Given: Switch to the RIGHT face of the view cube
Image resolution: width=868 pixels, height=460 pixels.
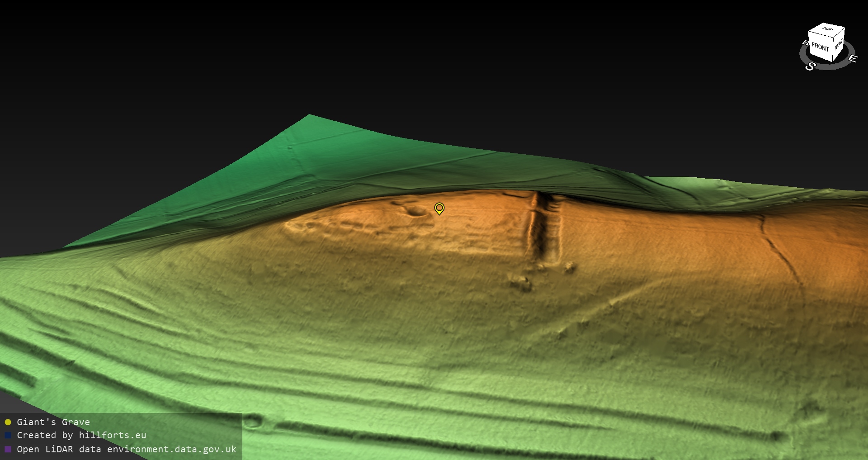Looking at the screenshot, I should (839, 45).
